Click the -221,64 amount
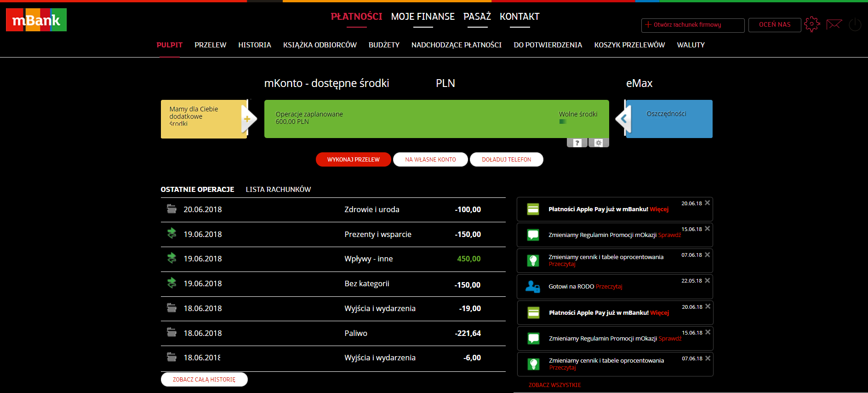The height and width of the screenshot is (393, 868). [x=468, y=333]
